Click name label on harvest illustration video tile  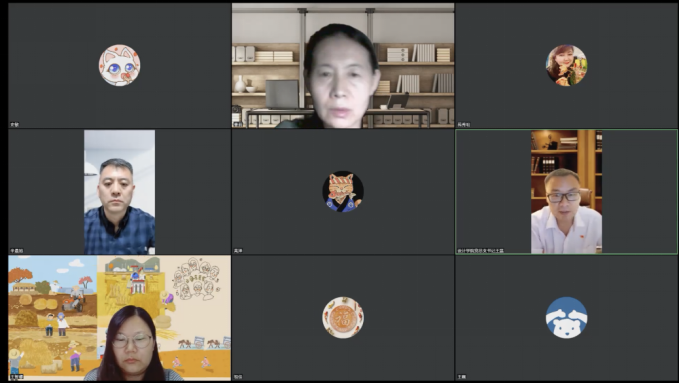pyautogui.click(x=16, y=377)
